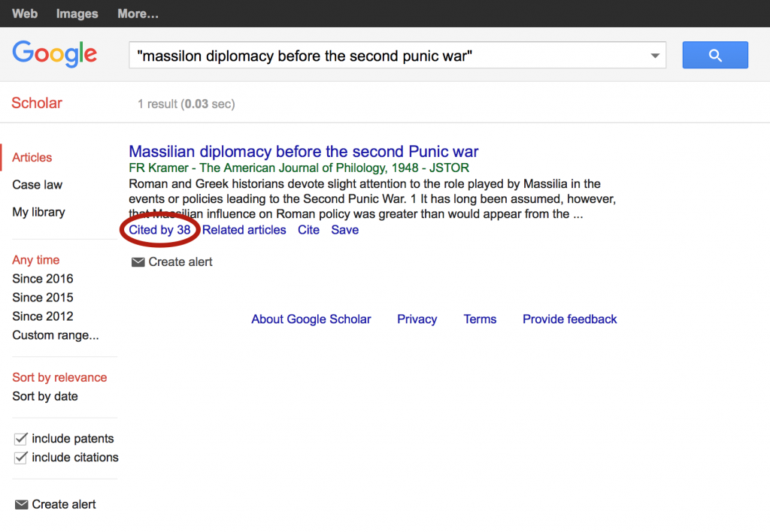Uncheck include patents
The width and height of the screenshot is (770, 532).
[20, 438]
